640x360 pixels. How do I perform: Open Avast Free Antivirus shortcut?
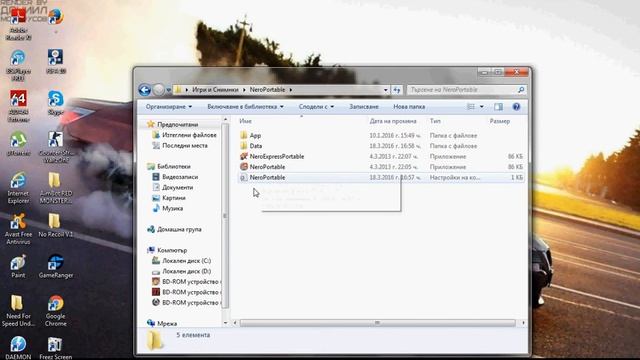[x=18, y=228]
